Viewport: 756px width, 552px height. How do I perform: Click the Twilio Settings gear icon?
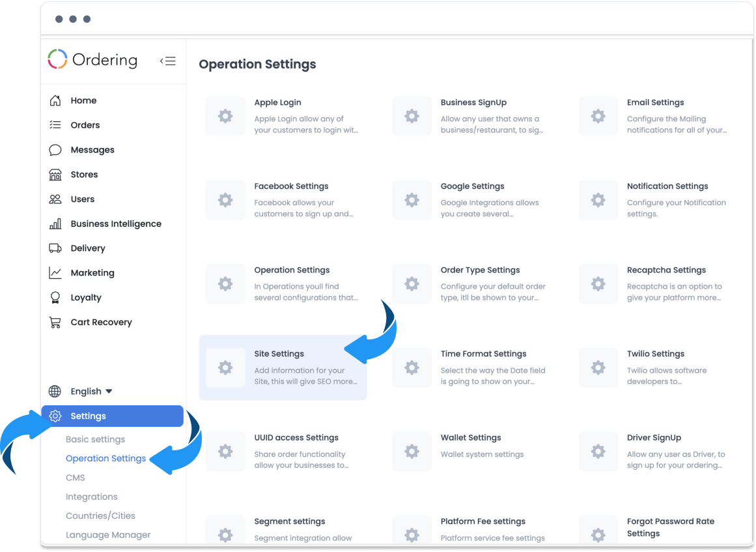point(598,368)
